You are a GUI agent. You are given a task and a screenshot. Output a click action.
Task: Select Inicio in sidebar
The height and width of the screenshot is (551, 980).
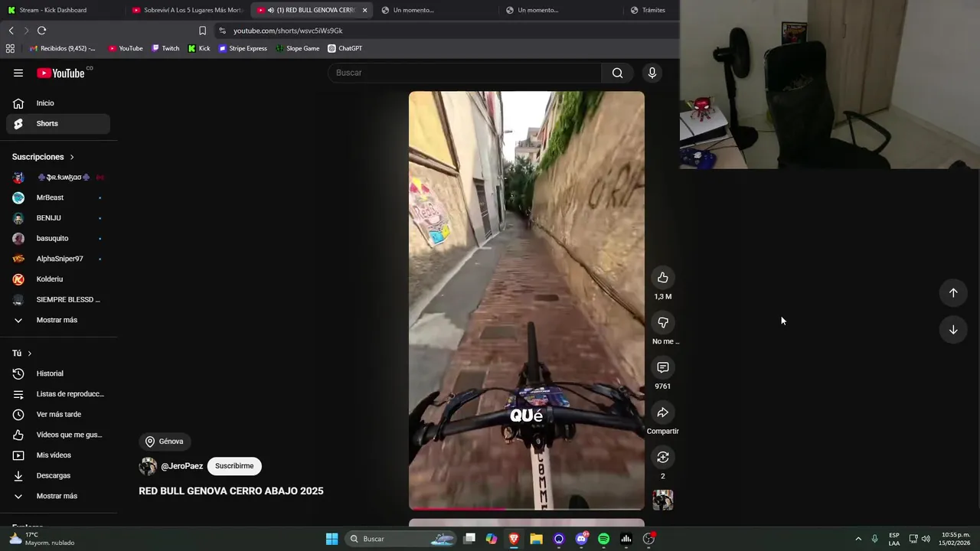(57, 103)
